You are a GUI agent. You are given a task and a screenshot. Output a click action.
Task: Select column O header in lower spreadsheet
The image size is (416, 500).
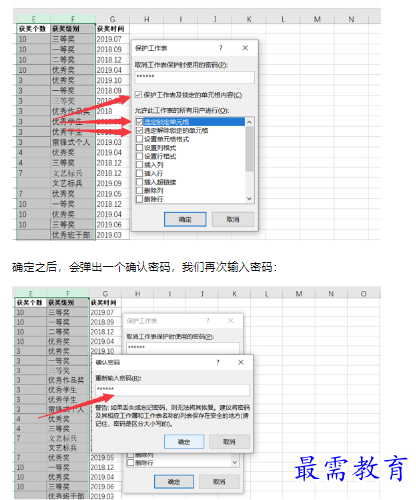(x=363, y=294)
